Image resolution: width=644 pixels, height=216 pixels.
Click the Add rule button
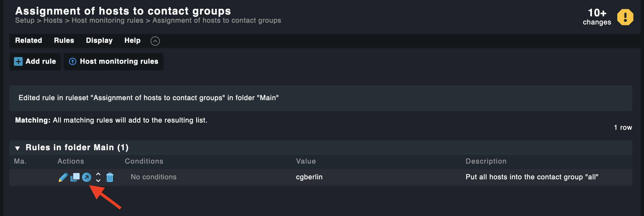click(x=35, y=61)
